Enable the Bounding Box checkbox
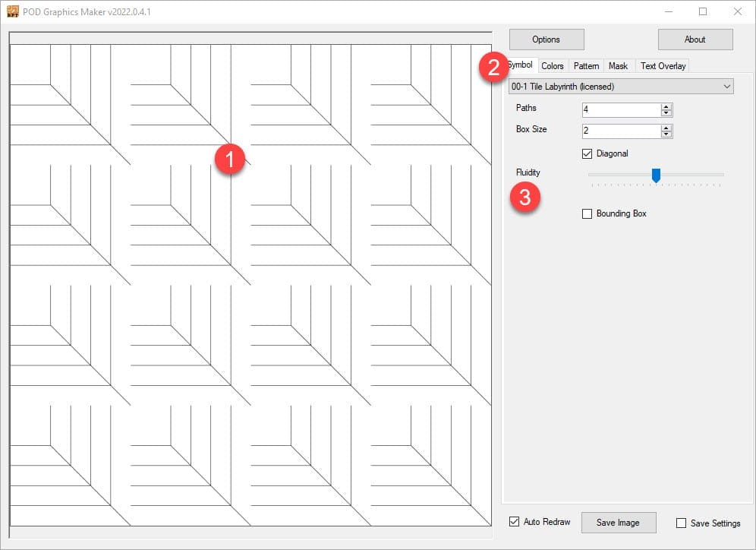 tap(587, 213)
